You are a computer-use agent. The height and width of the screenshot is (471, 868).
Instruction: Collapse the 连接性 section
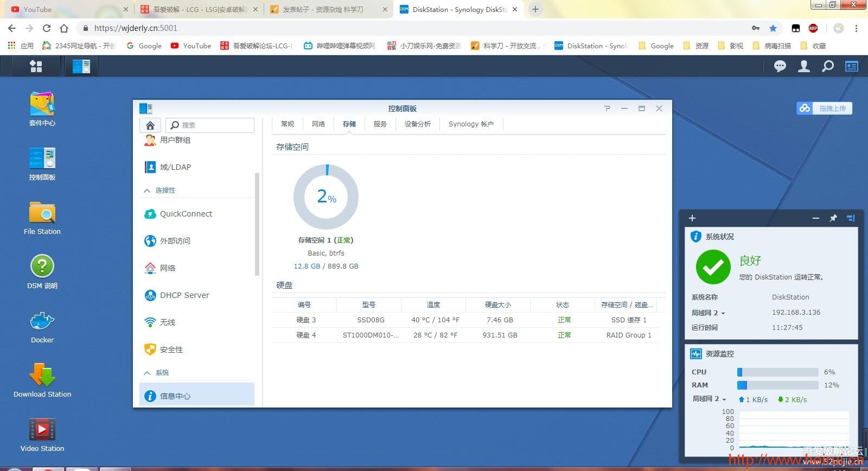tap(147, 190)
